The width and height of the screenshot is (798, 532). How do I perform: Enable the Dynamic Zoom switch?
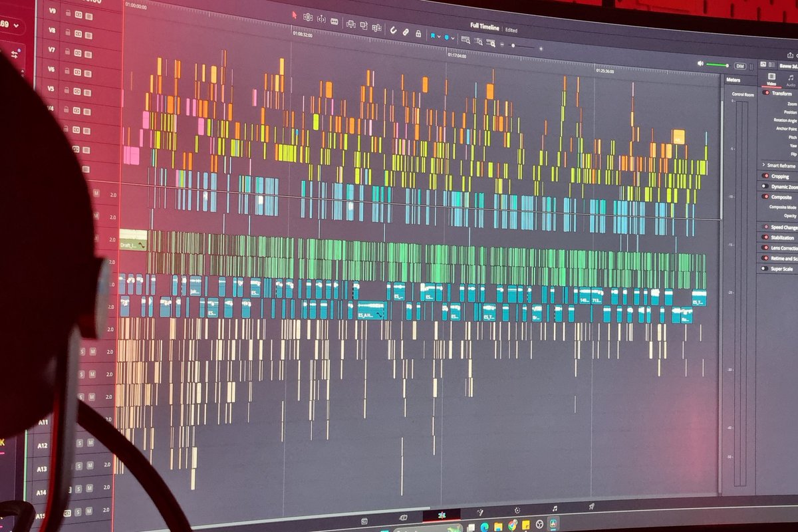click(x=765, y=186)
